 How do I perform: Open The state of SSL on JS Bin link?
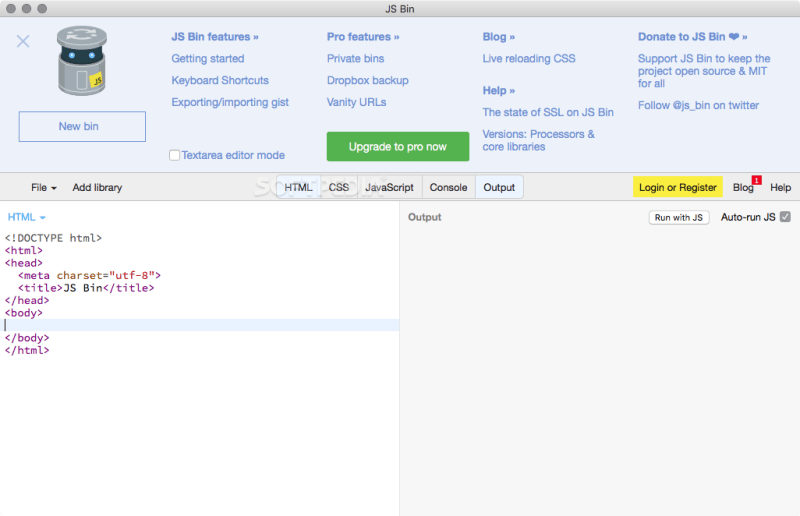pyautogui.click(x=548, y=112)
